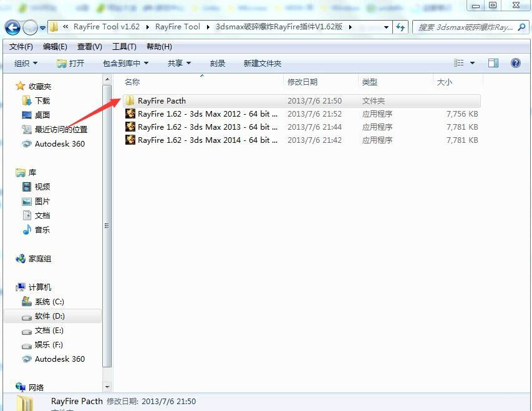The height and width of the screenshot is (411, 532).
Task: Expand the address bar history dropdown
Action: 386,27
